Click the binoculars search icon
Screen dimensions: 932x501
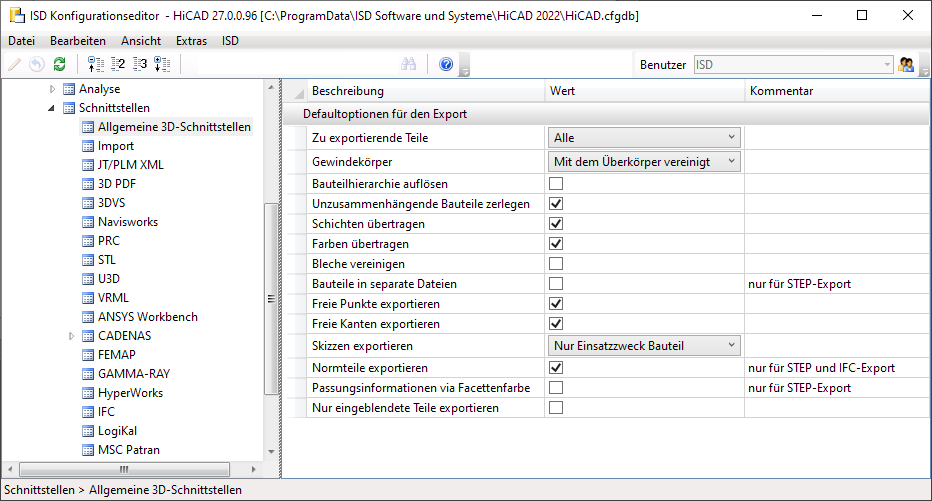(408, 64)
